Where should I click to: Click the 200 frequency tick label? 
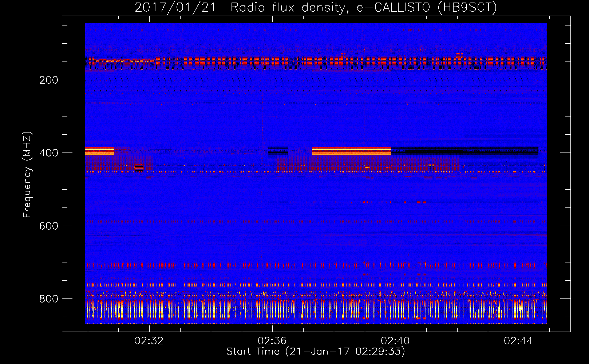[x=49, y=80]
